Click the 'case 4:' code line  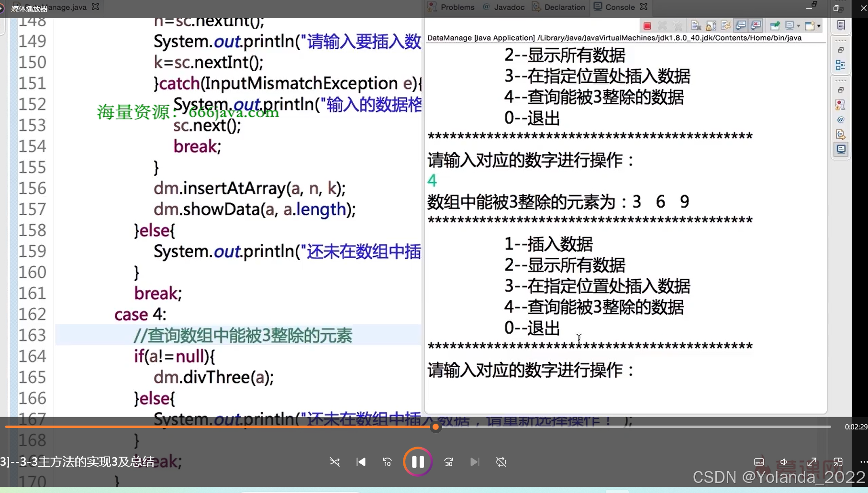tap(140, 315)
